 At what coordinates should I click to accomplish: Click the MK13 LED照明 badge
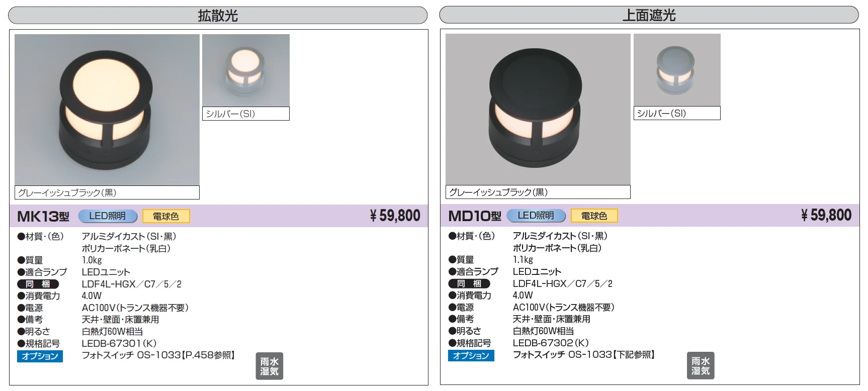(x=108, y=216)
